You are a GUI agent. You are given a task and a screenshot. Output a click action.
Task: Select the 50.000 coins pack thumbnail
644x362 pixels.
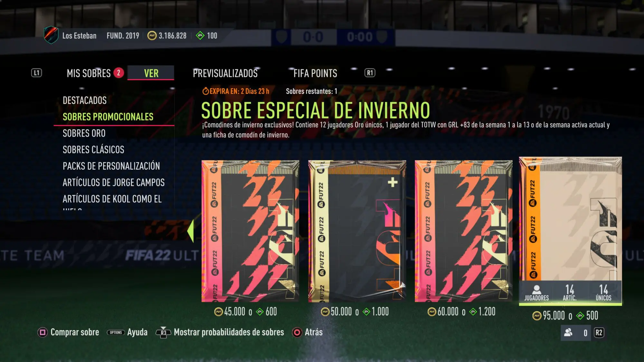coord(357,231)
